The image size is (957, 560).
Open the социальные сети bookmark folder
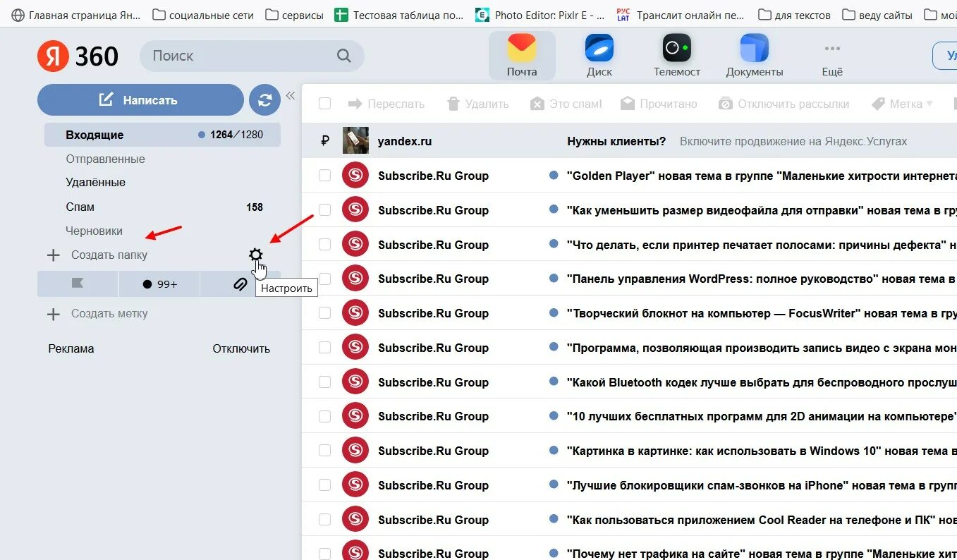click(x=203, y=14)
